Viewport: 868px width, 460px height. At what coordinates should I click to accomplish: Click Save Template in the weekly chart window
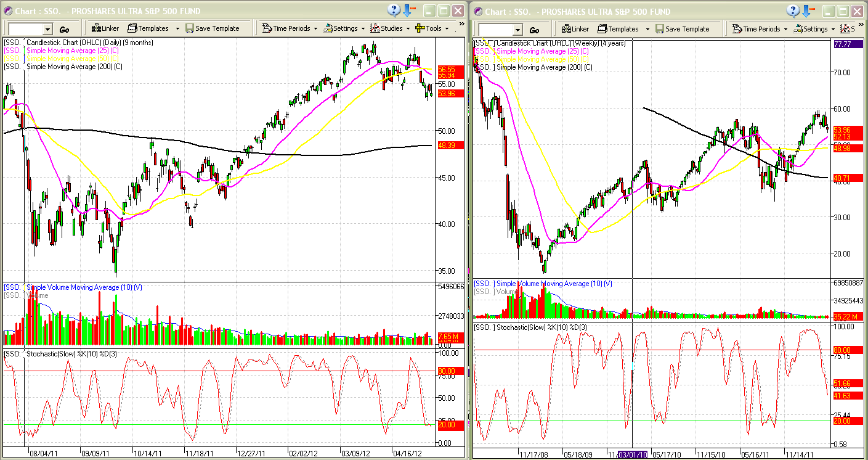click(682, 29)
